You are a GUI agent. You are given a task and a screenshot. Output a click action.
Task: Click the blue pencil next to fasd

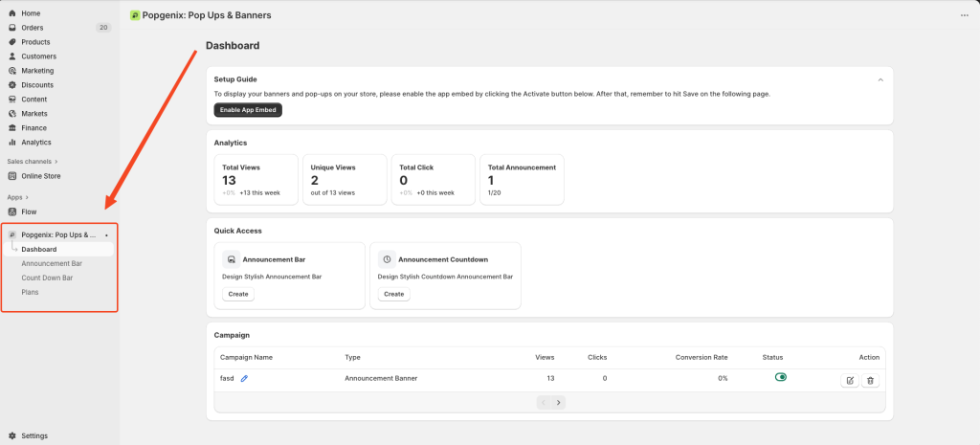(244, 378)
